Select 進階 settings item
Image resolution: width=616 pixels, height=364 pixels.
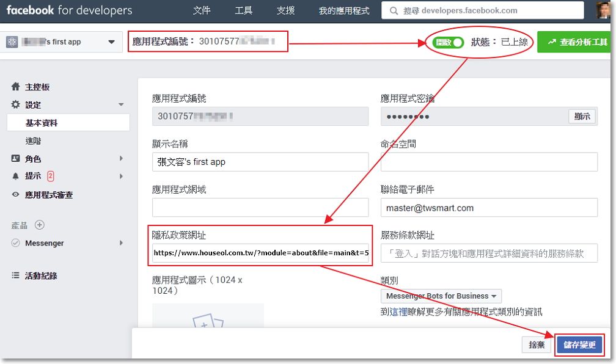pyautogui.click(x=34, y=141)
